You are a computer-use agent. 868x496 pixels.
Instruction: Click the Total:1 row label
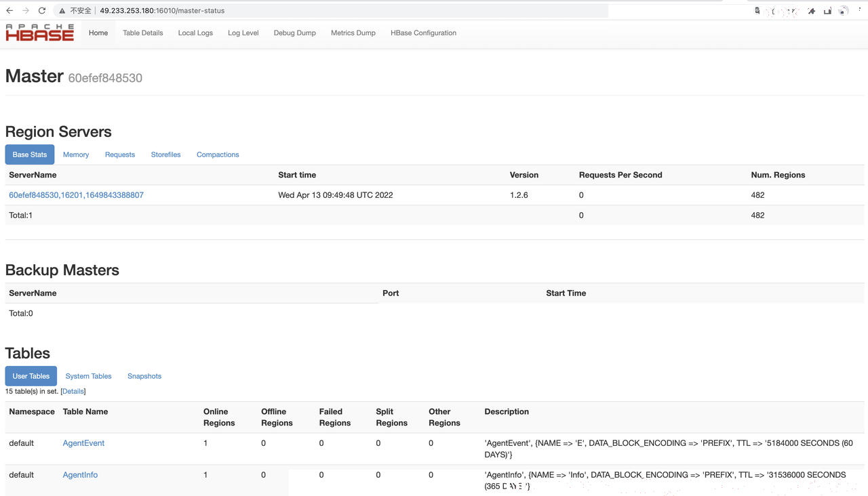[20, 215]
